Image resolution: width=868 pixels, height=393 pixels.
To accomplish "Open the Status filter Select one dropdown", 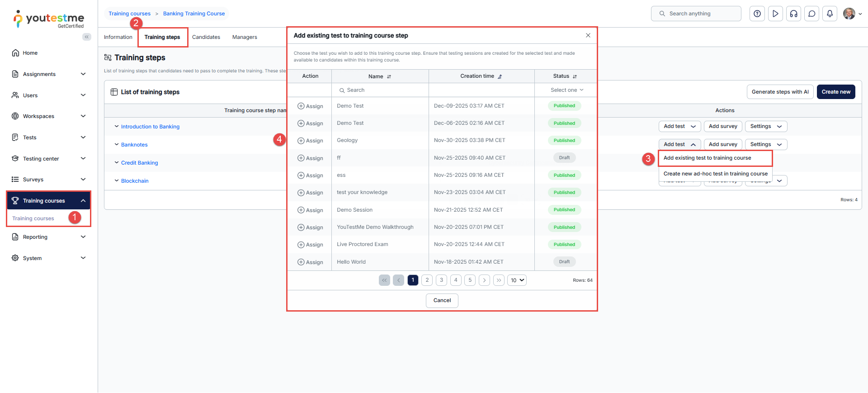I will pos(566,90).
